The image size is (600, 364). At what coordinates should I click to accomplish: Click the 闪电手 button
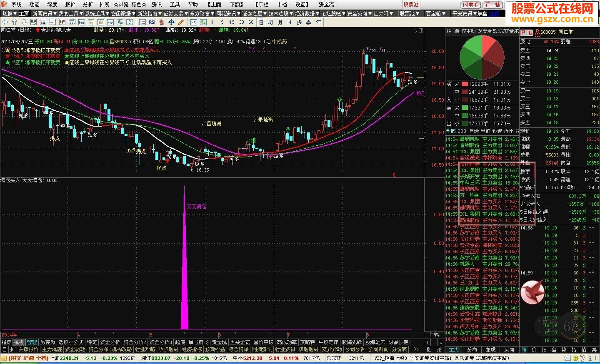(x=470, y=5)
